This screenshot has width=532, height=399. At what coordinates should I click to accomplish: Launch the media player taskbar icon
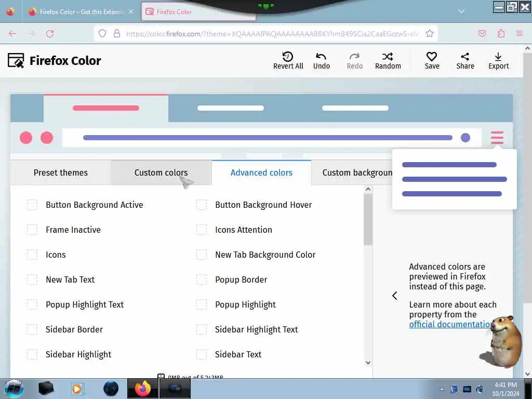[77, 389]
